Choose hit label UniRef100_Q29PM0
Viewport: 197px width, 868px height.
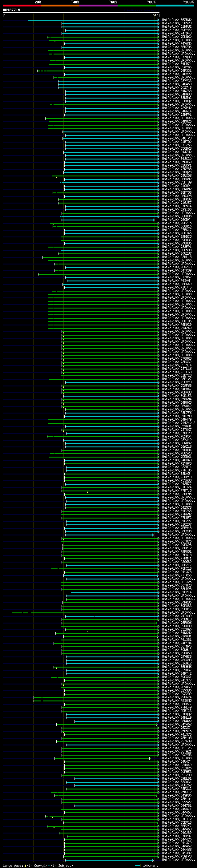click(x=176, y=108)
